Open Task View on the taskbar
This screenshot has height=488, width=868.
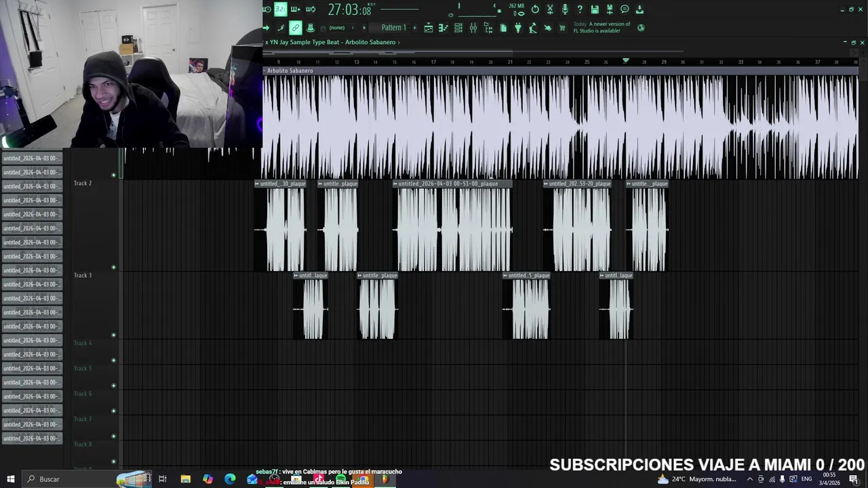pos(163,479)
